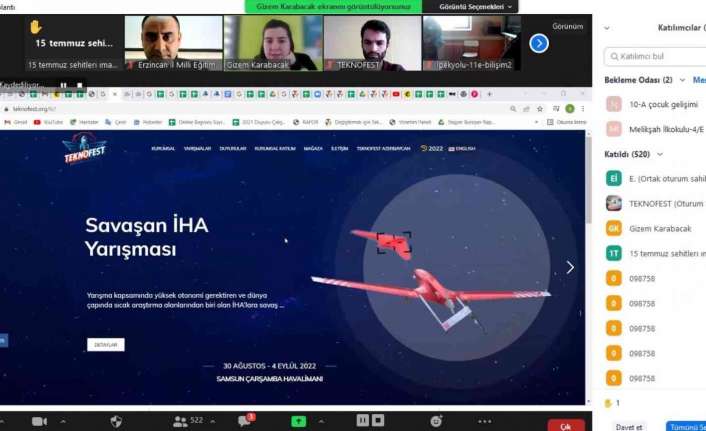Image resolution: width=706 pixels, height=431 pixels.
Task: Open the Reactions smiley icon
Action: click(436, 421)
